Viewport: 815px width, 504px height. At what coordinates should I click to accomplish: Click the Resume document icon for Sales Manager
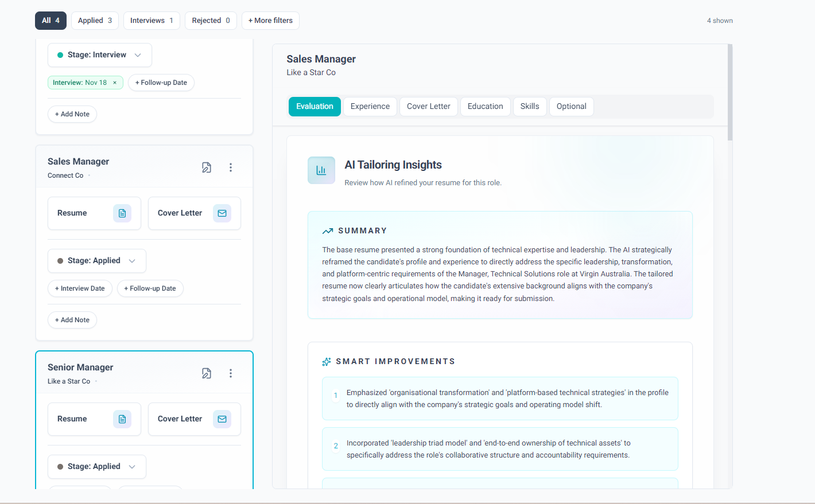122,213
